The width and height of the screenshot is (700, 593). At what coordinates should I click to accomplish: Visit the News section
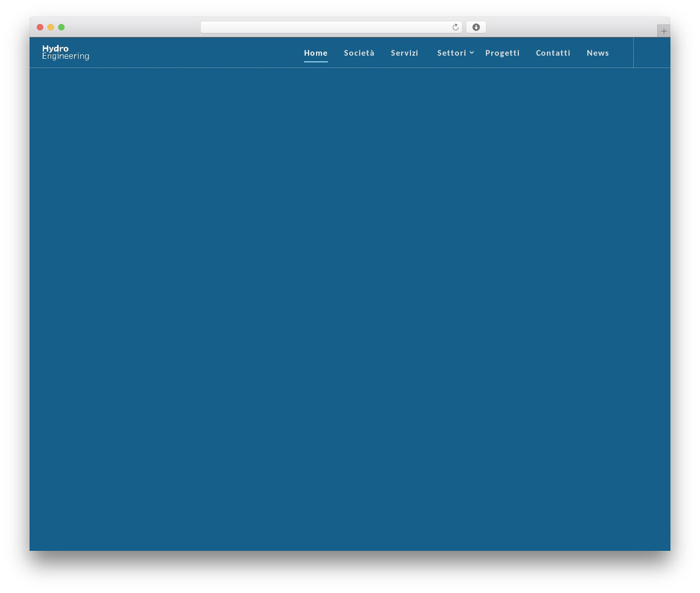598,53
